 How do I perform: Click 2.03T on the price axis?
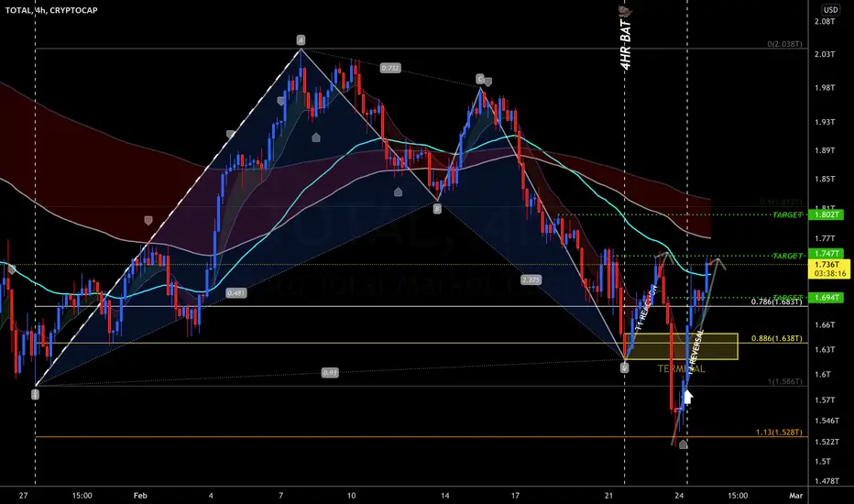click(x=825, y=54)
